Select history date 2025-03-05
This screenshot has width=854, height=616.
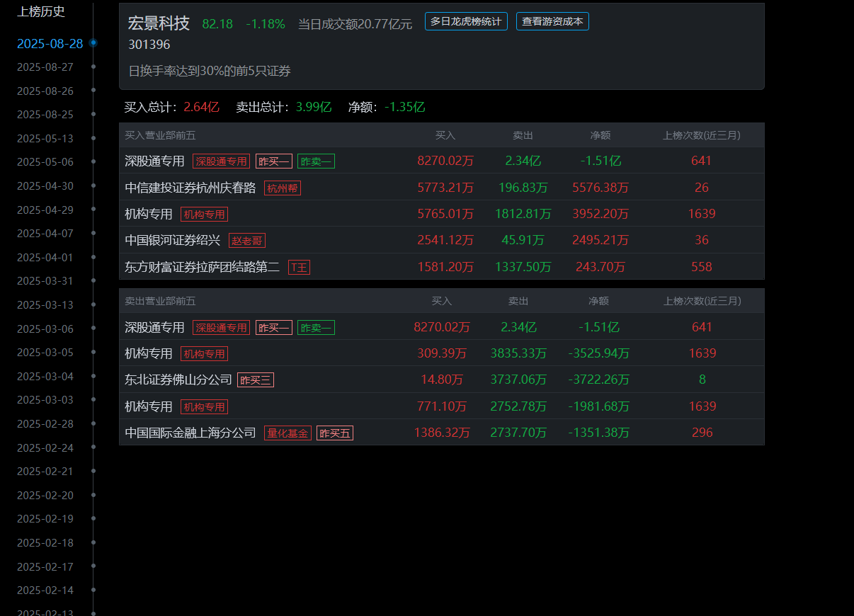(x=45, y=353)
